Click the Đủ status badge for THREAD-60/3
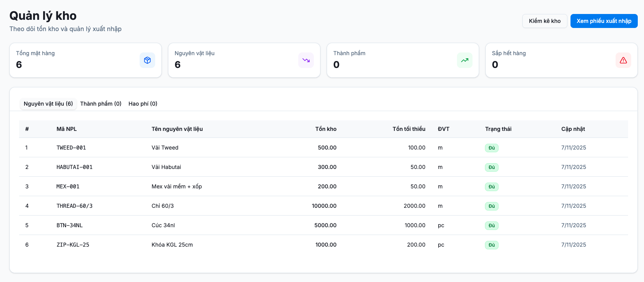 click(x=492, y=206)
